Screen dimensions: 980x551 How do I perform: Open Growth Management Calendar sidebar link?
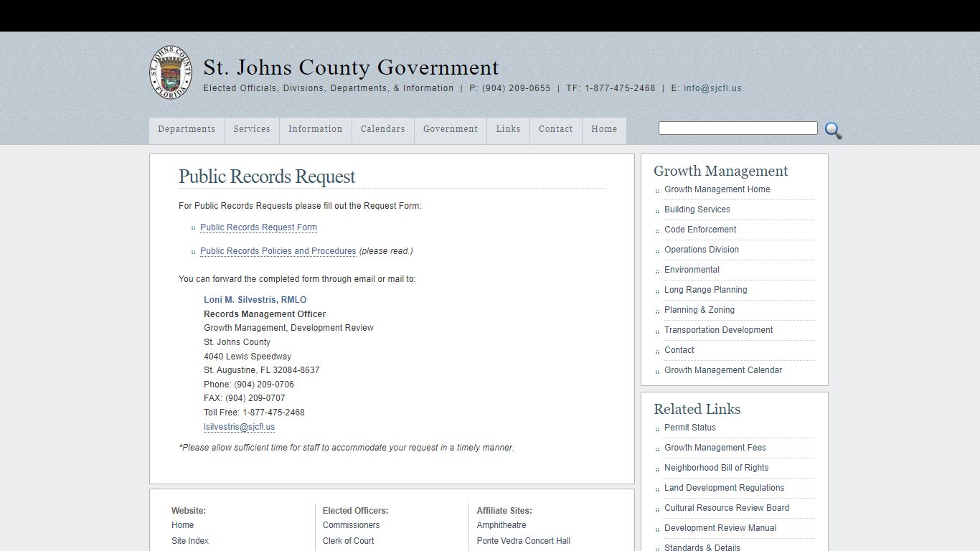pyautogui.click(x=723, y=370)
